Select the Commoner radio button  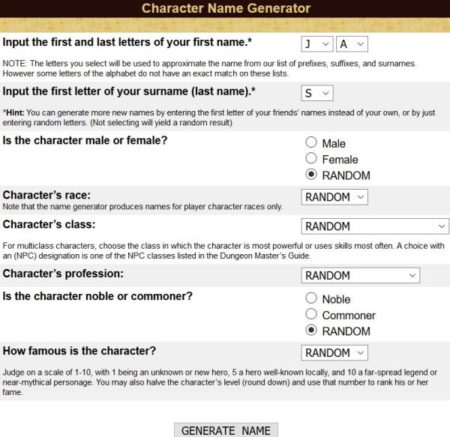311,314
